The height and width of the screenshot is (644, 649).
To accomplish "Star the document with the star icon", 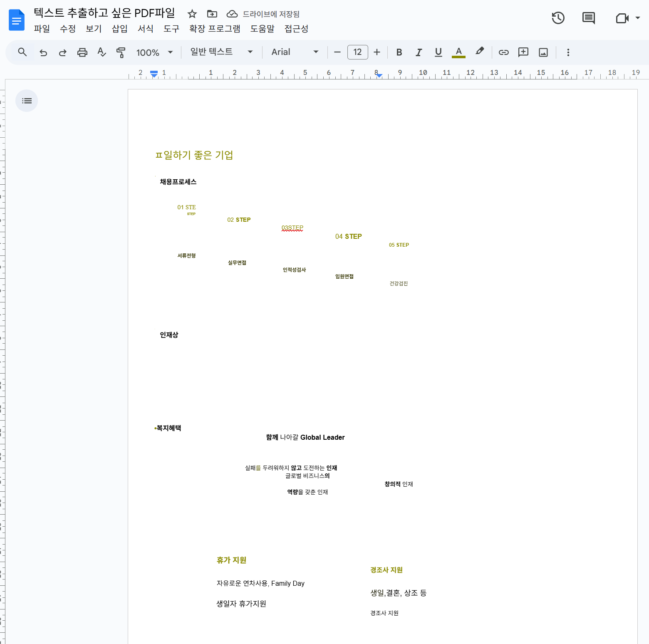I will pyautogui.click(x=192, y=14).
